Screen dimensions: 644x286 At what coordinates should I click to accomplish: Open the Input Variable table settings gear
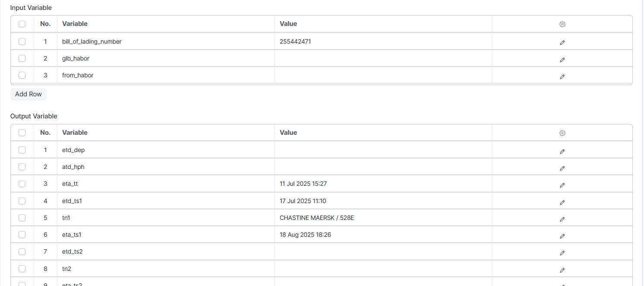point(562,24)
